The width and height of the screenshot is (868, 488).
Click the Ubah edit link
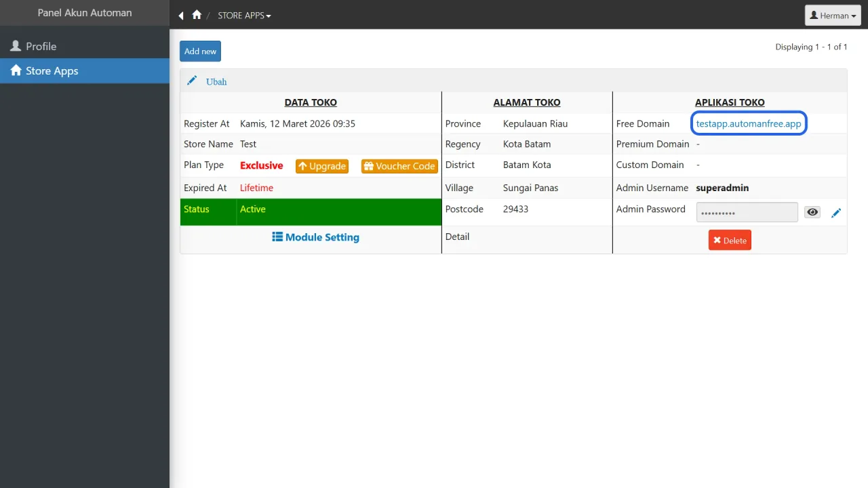[208, 81]
